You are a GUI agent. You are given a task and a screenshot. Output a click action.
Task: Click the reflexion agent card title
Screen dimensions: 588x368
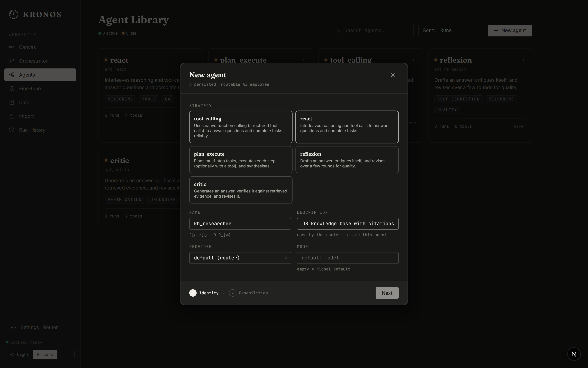(456, 60)
